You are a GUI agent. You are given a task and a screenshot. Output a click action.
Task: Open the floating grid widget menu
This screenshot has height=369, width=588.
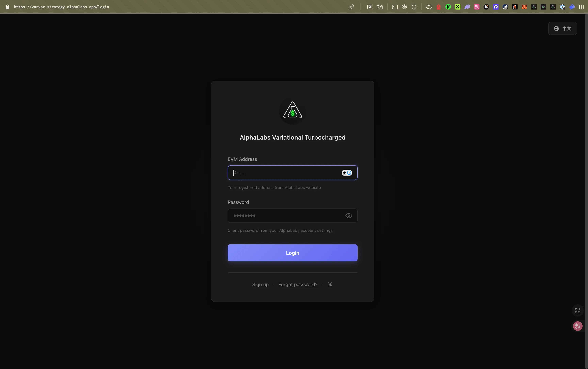[577, 311]
